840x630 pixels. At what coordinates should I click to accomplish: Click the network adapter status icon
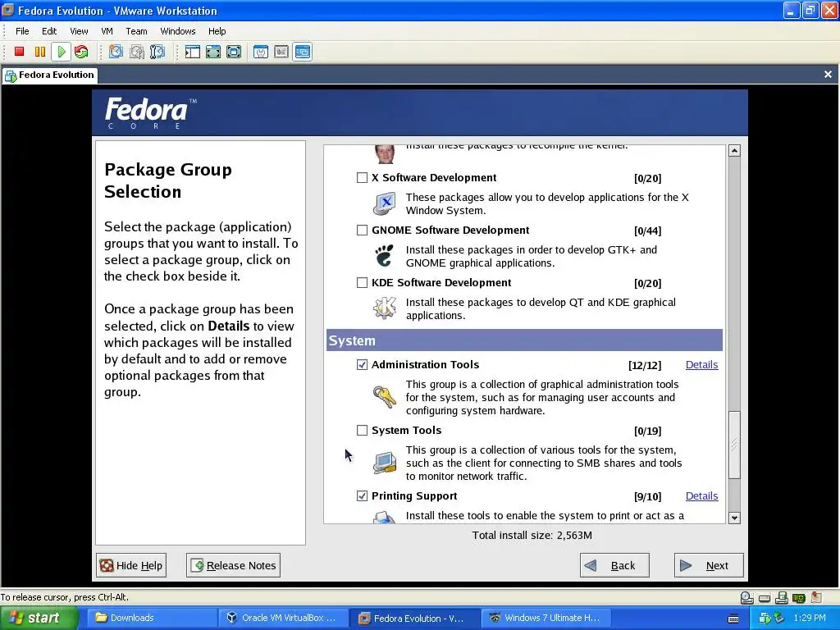coord(799,597)
